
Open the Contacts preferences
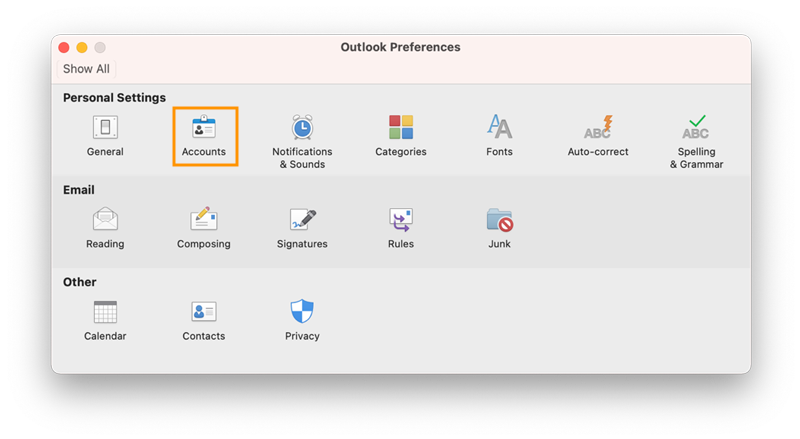pos(204,321)
